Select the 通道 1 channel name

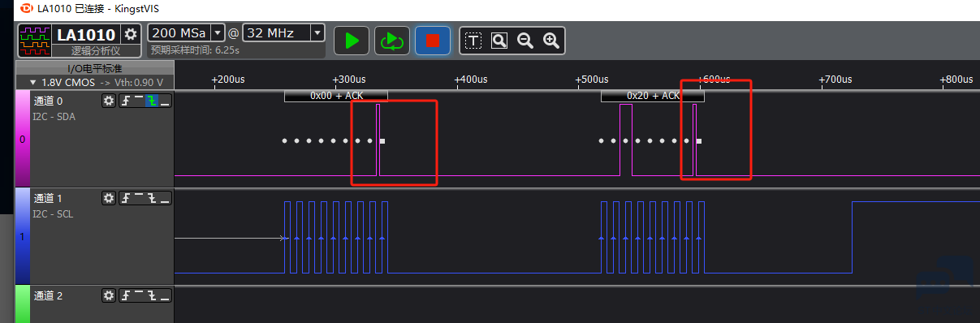pyautogui.click(x=48, y=199)
